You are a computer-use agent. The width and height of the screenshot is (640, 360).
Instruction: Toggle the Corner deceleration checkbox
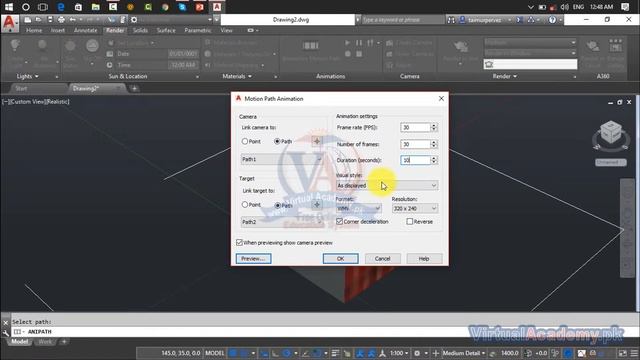coord(339,221)
